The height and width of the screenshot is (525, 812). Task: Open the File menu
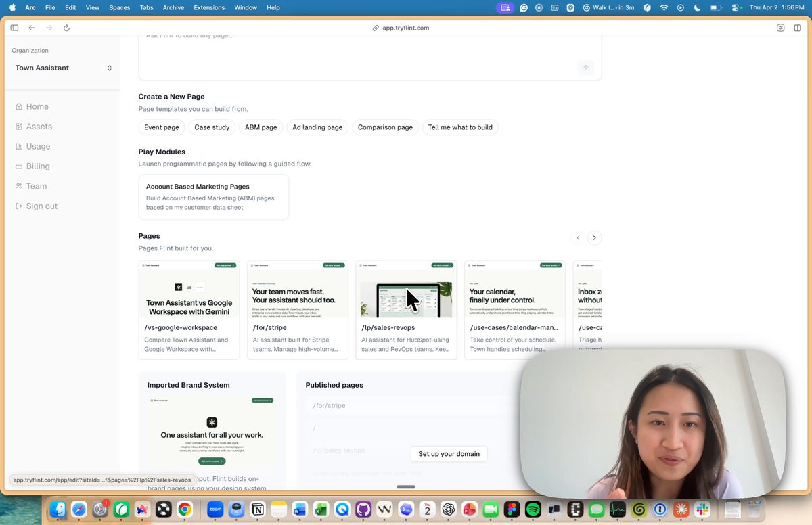50,7
